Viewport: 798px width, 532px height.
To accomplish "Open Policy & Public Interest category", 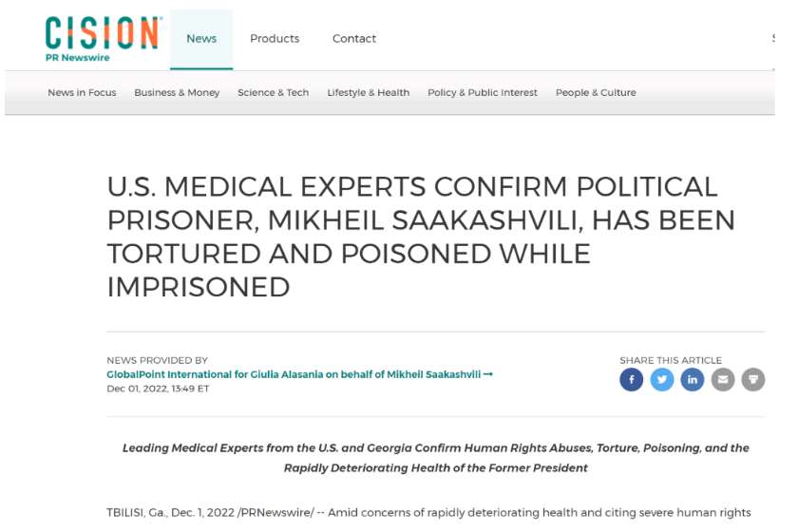I will [483, 93].
